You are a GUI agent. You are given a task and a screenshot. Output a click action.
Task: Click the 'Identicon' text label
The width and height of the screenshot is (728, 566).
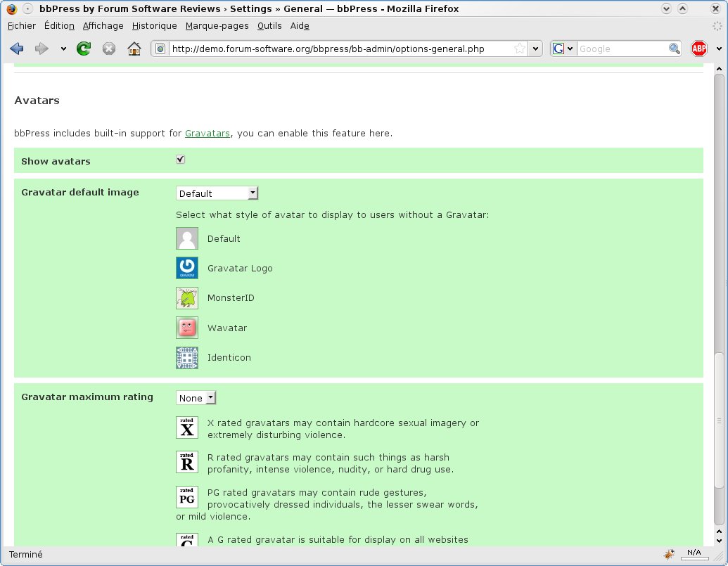(229, 358)
